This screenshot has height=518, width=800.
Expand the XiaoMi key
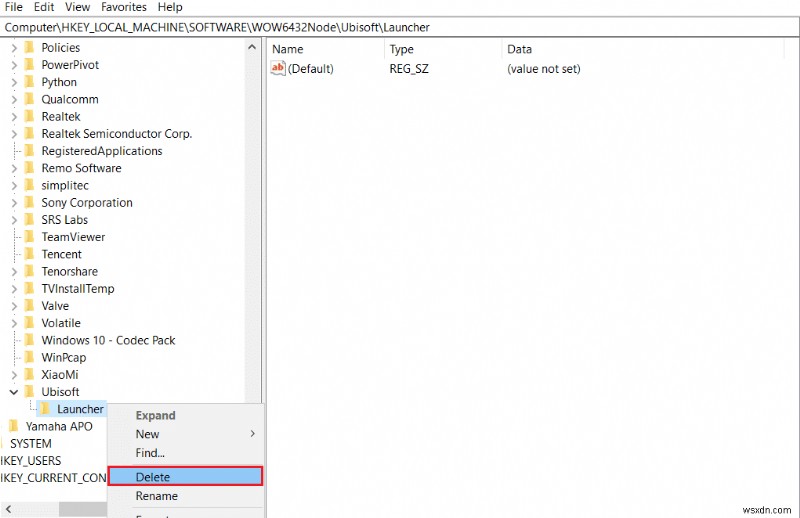coord(14,375)
